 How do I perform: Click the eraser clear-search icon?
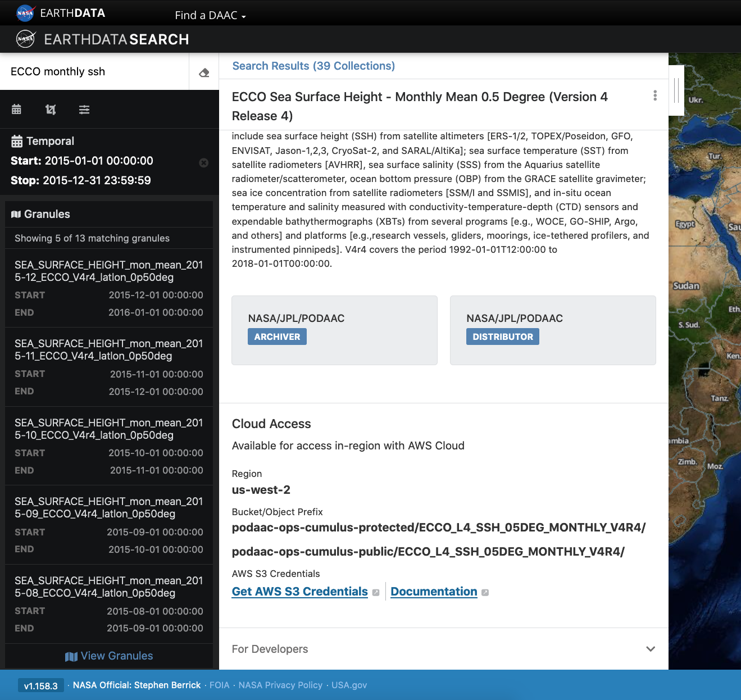[x=204, y=72]
